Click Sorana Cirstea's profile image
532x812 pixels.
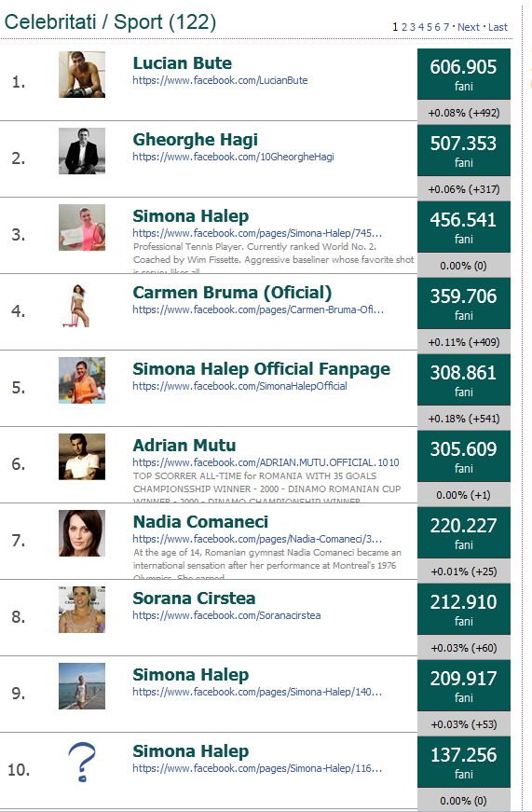tap(82, 610)
